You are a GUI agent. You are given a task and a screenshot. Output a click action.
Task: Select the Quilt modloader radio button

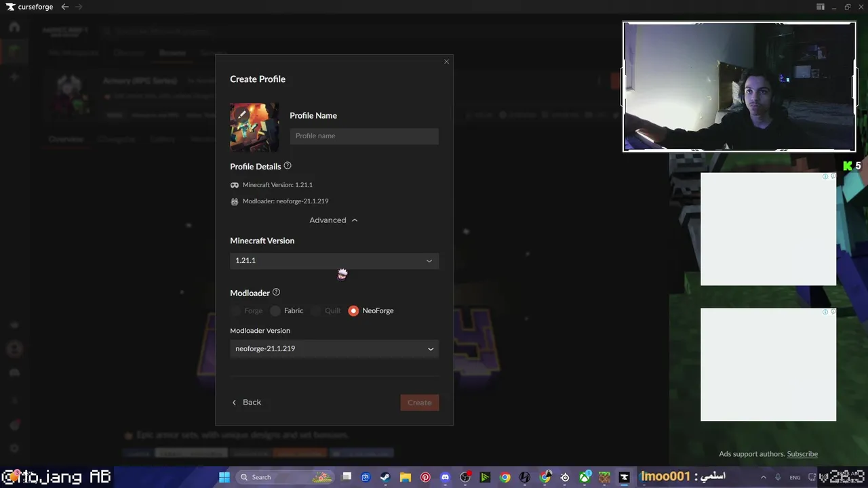point(315,310)
